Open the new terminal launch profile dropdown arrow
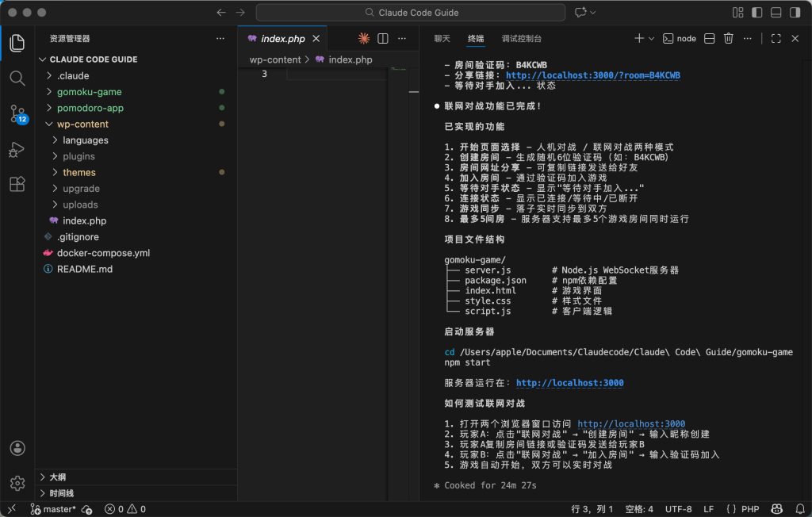 click(x=652, y=38)
